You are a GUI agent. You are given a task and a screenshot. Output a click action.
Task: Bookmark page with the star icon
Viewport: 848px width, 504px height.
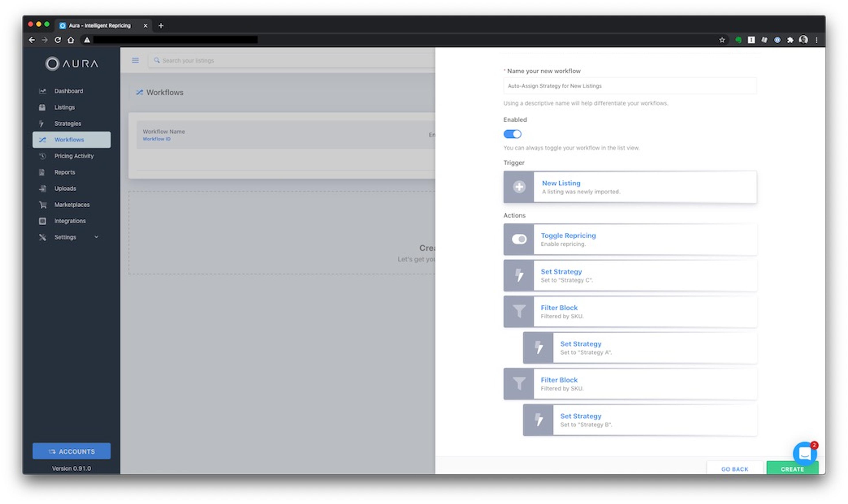722,40
